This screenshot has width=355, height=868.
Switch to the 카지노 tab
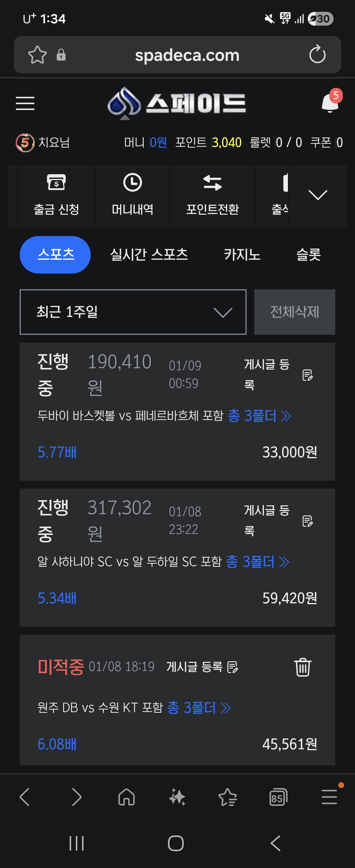click(242, 254)
